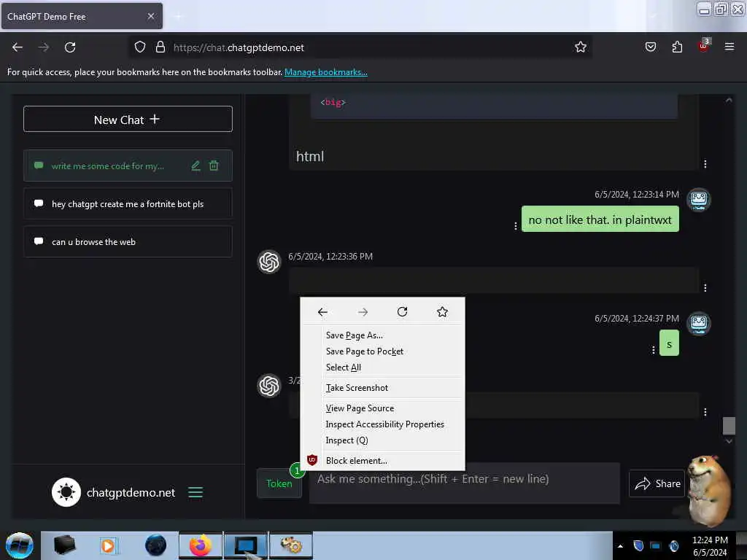The width and height of the screenshot is (747, 560).
Task: Bookmark this page with the address bar star
Action: coord(580,47)
